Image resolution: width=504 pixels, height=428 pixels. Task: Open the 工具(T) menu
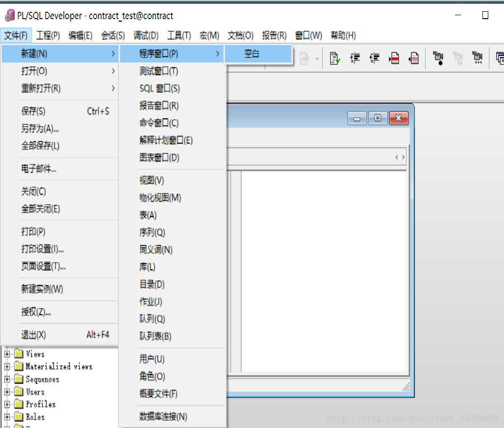[179, 35]
